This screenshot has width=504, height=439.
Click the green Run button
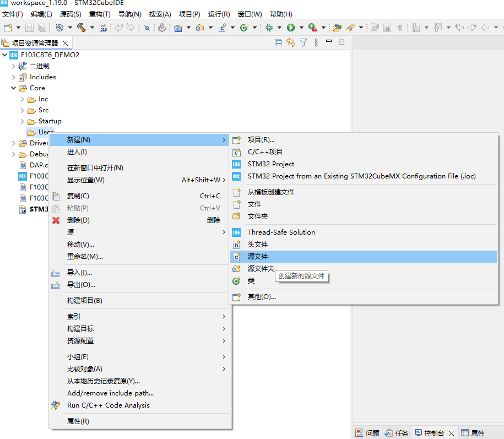(291, 28)
